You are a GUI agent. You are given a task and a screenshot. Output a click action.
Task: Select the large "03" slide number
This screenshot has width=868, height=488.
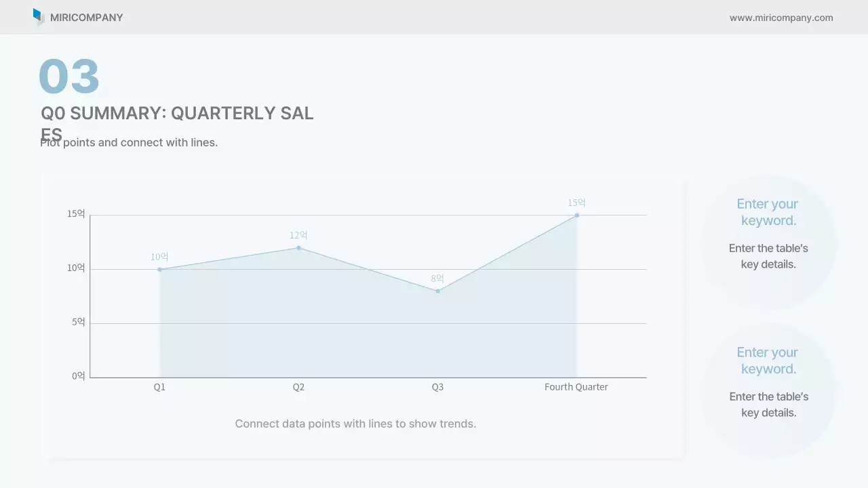[69, 76]
